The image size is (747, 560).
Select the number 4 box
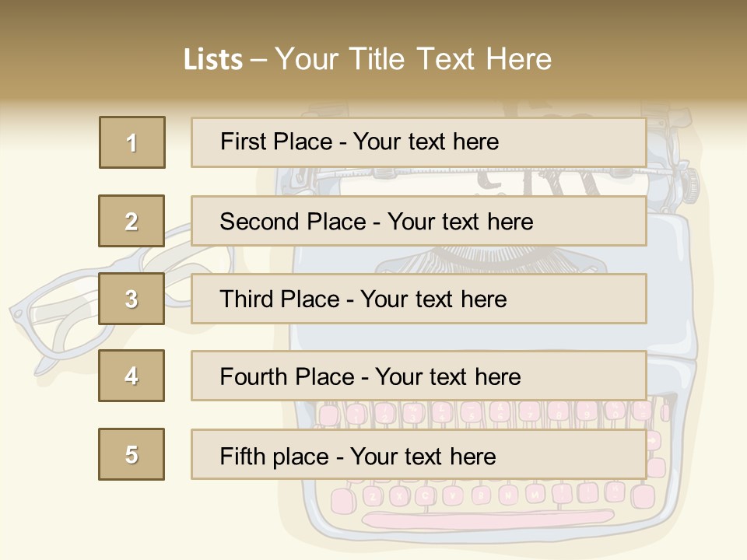(x=132, y=376)
